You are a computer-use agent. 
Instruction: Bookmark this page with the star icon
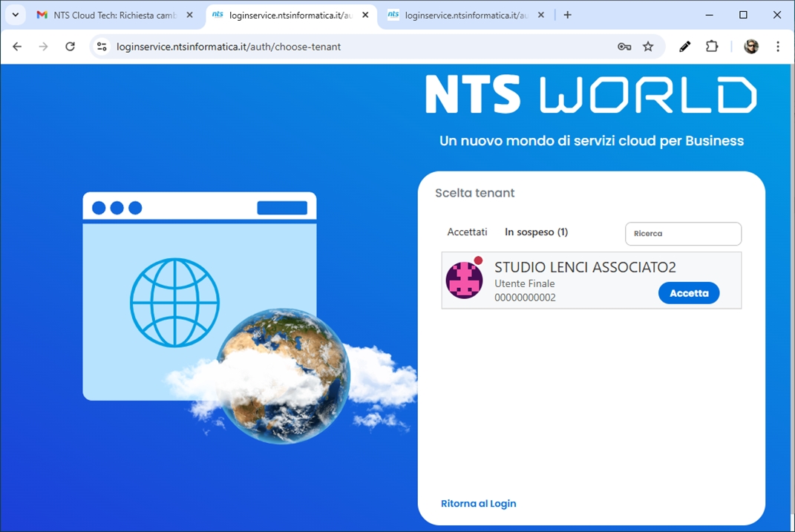(648, 47)
